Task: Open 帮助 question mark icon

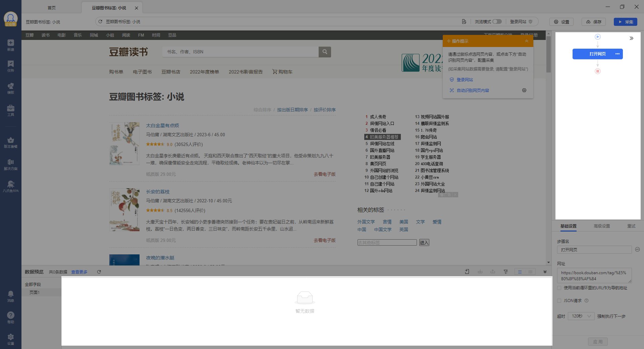Action: pyautogui.click(x=11, y=317)
